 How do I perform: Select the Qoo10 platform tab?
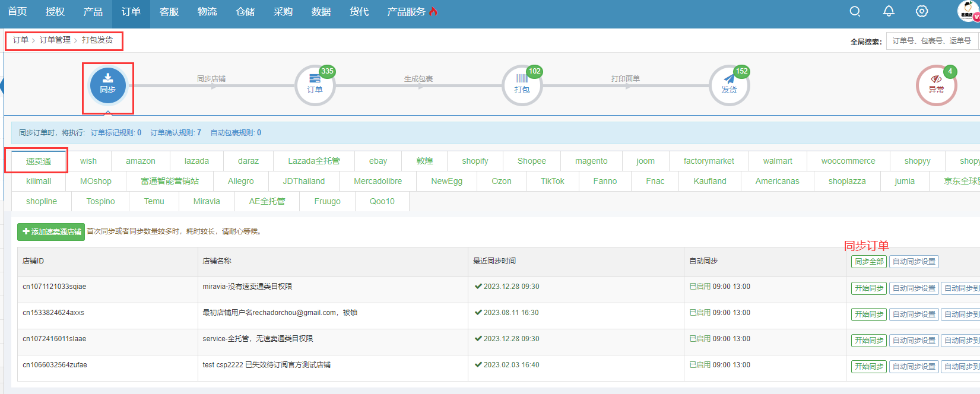(382, 201)
